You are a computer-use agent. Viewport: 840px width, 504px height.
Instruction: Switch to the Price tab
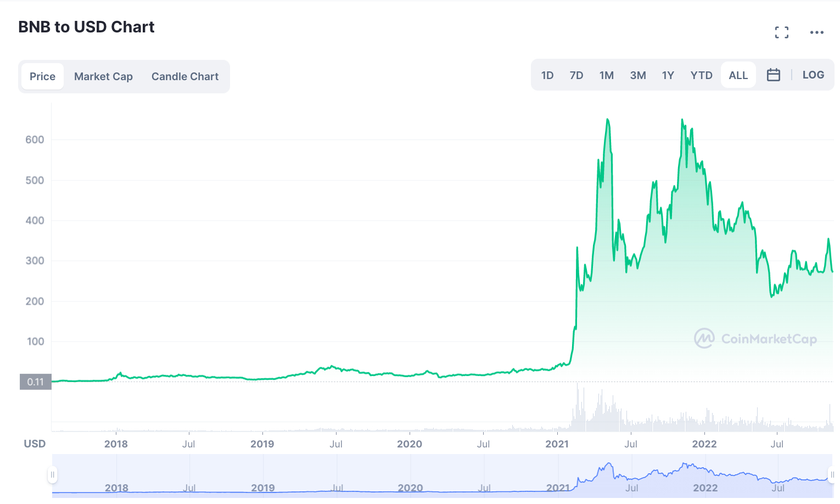(43, 76)
